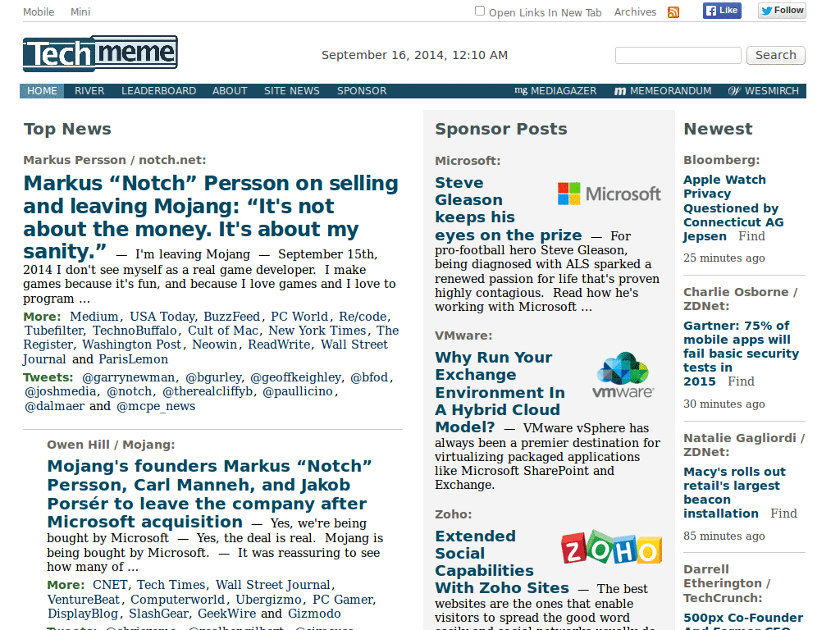This screenshot has height=630, width=840.
Task: Open the RSS feed icon
Action: tap(673, 12)
